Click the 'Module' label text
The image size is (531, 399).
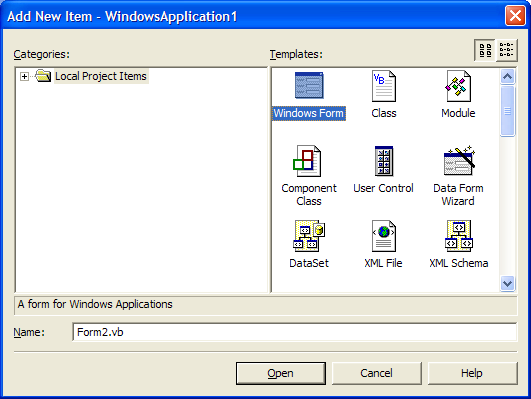click(x=458, y=113)
